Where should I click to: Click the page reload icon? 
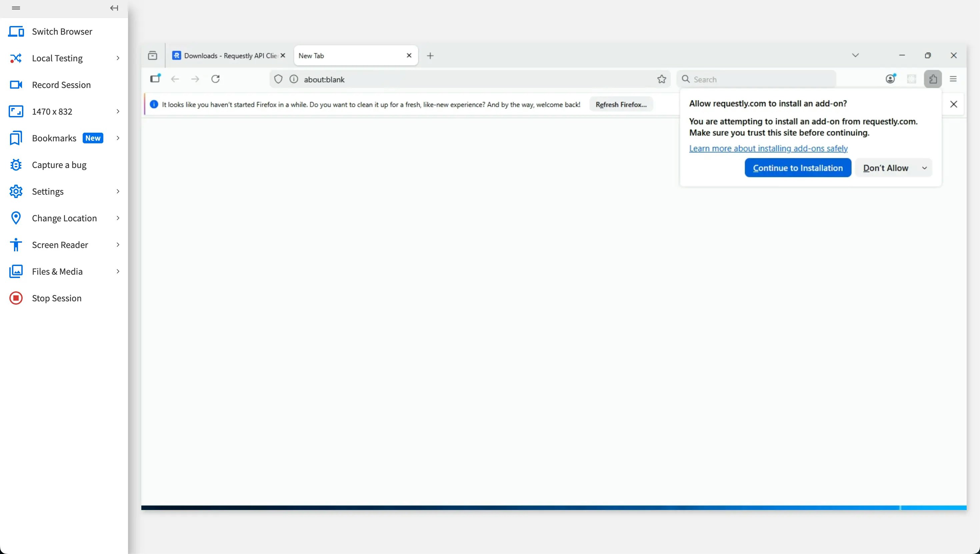[215, 79]
